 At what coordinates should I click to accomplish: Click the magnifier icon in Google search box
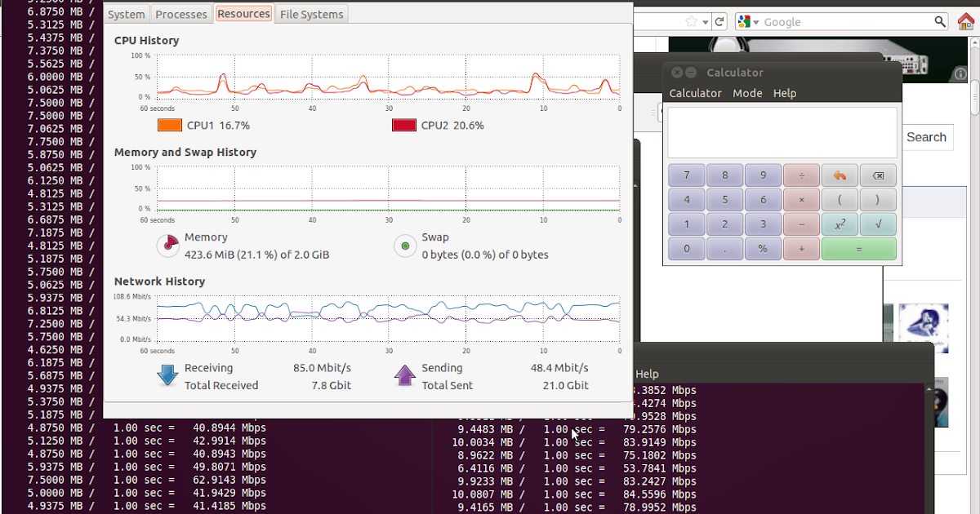[x=941, y=22]
